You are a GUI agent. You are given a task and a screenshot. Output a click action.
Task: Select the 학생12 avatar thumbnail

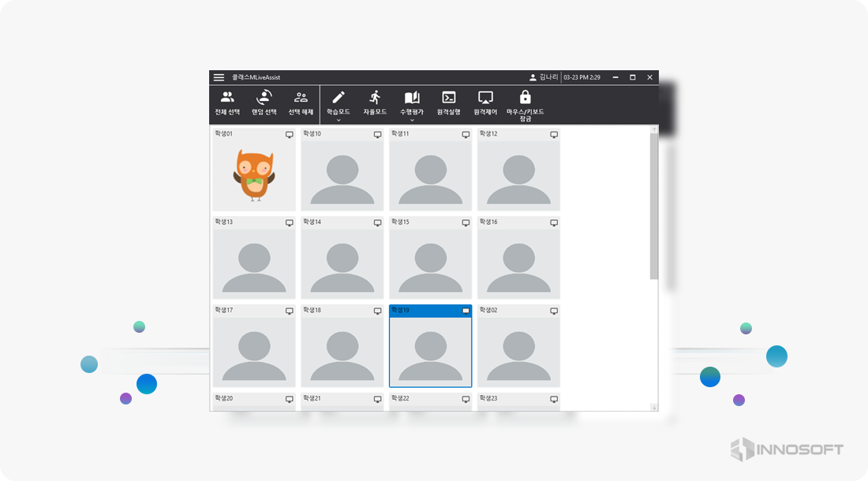point(518,175)
